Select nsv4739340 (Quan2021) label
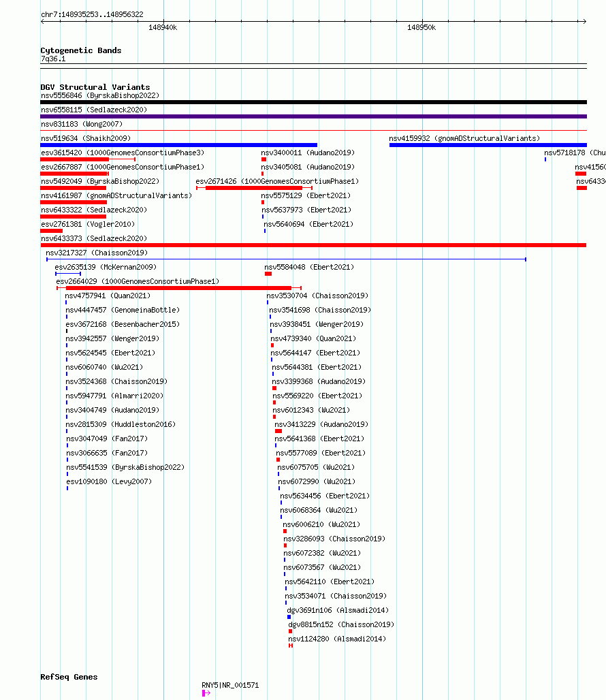606x700 pixels. click(313, 338)
